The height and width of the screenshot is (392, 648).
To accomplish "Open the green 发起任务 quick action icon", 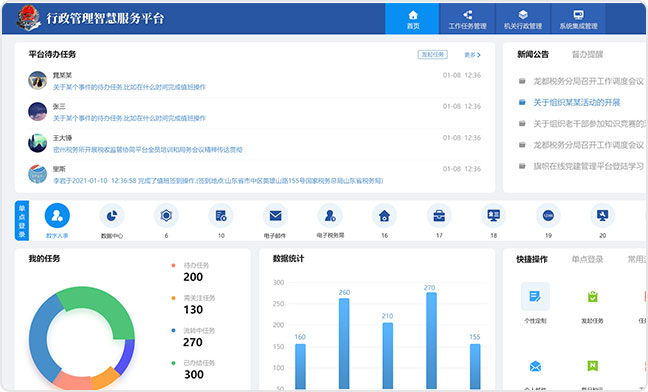I will [593, 297].
